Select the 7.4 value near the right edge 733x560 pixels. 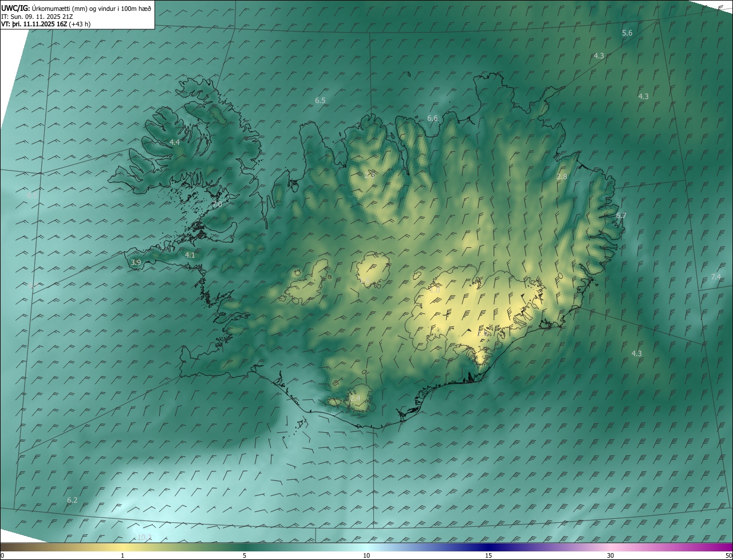click(716, 277)
